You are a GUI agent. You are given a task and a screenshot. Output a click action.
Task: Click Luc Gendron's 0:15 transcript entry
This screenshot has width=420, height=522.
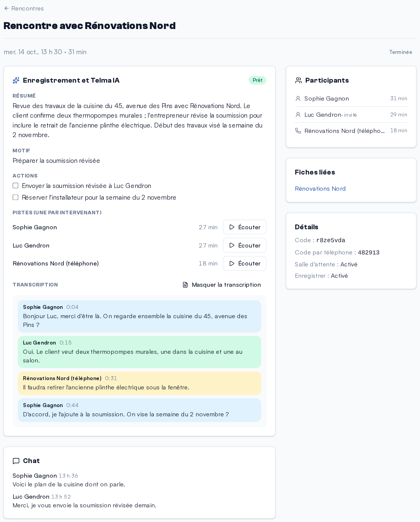point(139,352)
